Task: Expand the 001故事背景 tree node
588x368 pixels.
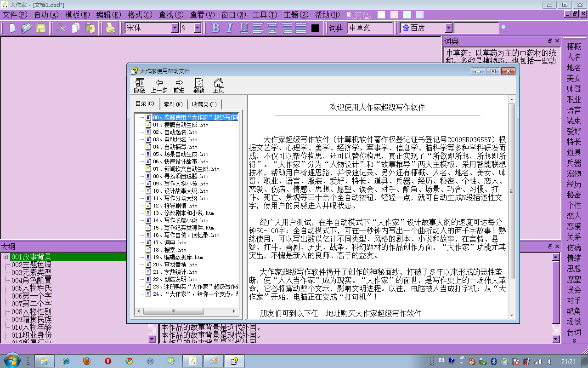Action: (x=6, y=257)
